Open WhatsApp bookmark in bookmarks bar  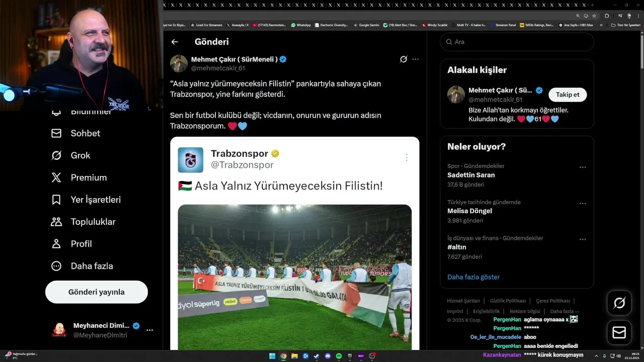(301, 25)
